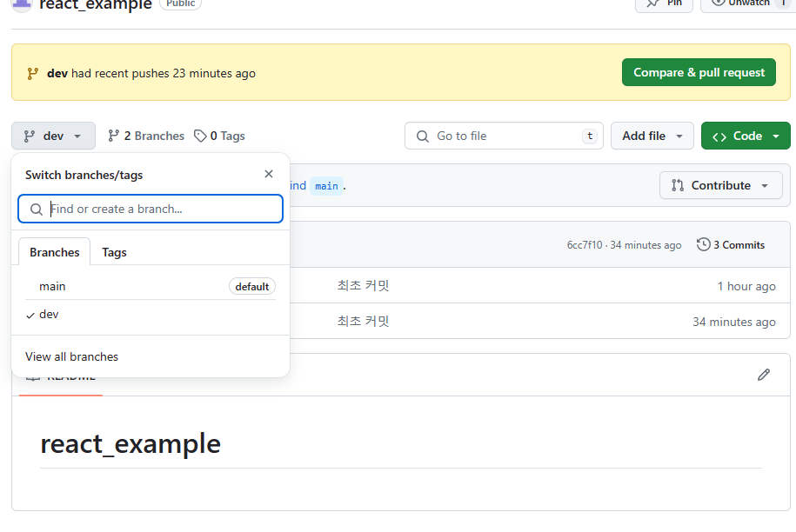Click the react_example README heading
The width and height of the screenshot is (796, 532).
pyautogui.click(x=130, y=443)
